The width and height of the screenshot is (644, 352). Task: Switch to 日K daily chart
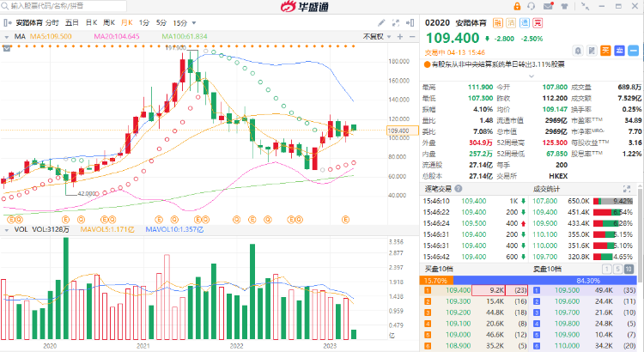click(x=91, y=23)
